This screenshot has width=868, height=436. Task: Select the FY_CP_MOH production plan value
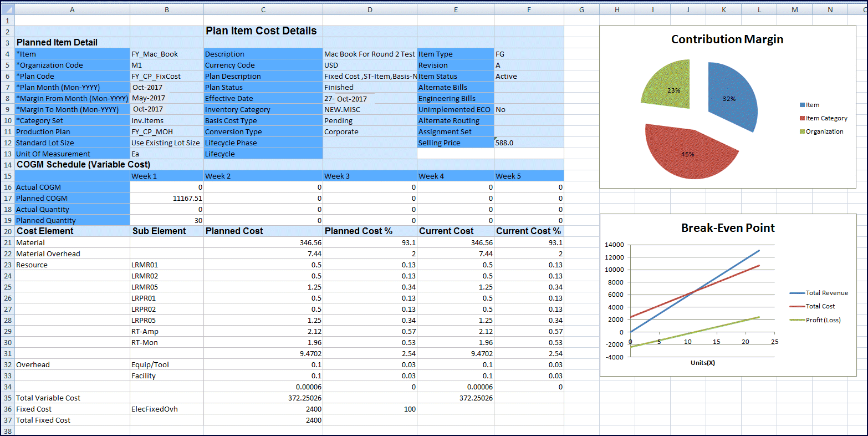(167, 131)
